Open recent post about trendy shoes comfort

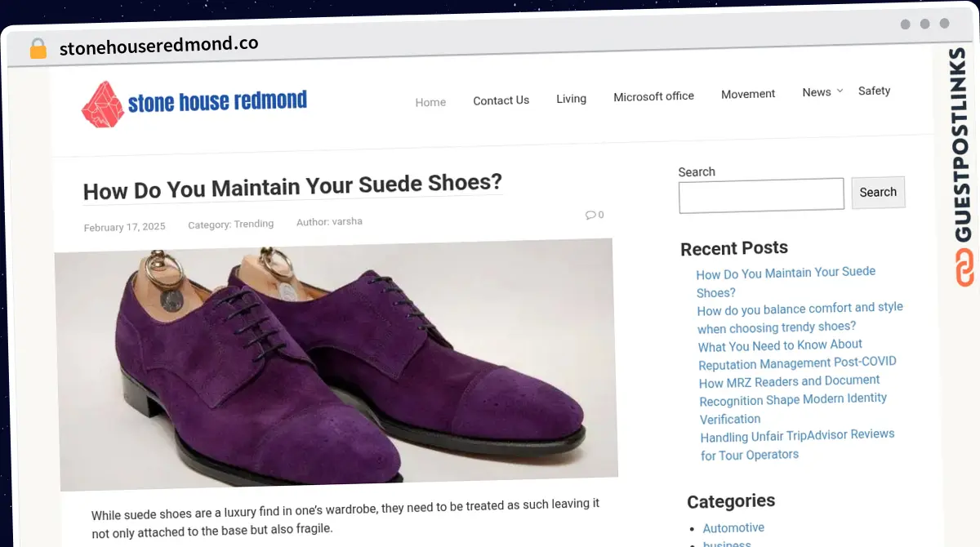tap(800, 318)
